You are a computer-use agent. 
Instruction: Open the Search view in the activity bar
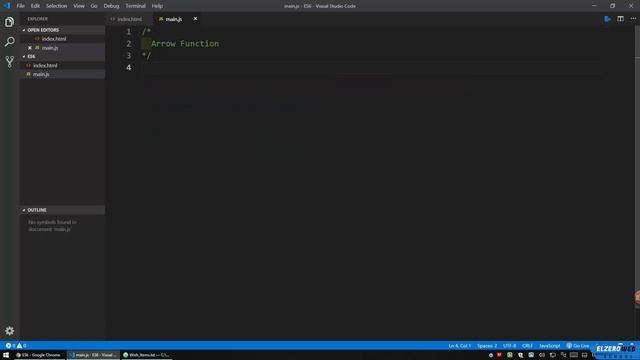pyautogui.click(x=9, y=42)
